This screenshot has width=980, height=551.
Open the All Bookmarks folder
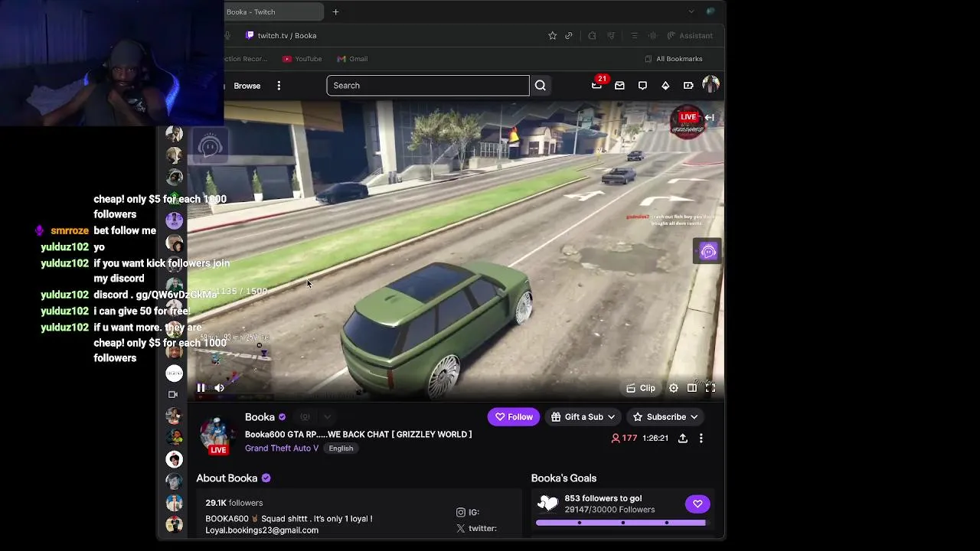tap(674, 59)
